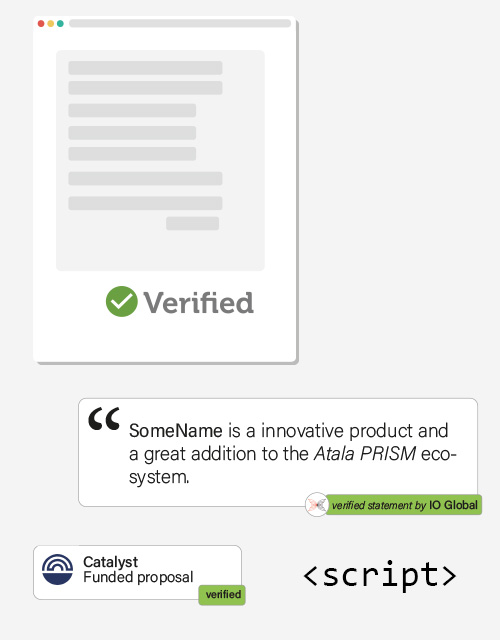Click the Catalyst logo icon
Screen dimensions: 500x640
(58, 569)
